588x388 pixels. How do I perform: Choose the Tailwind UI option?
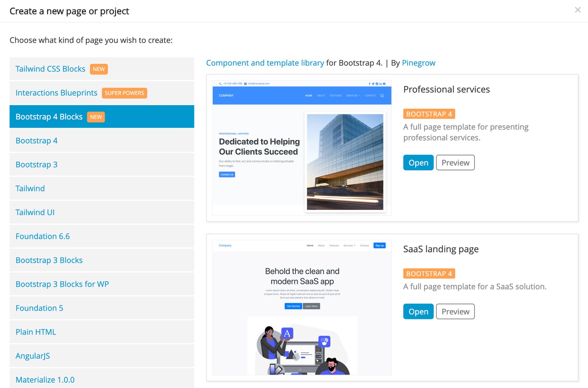[102, 212]
